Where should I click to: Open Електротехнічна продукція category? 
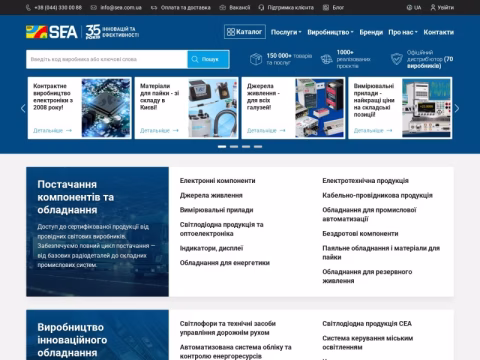coord(365,181)
